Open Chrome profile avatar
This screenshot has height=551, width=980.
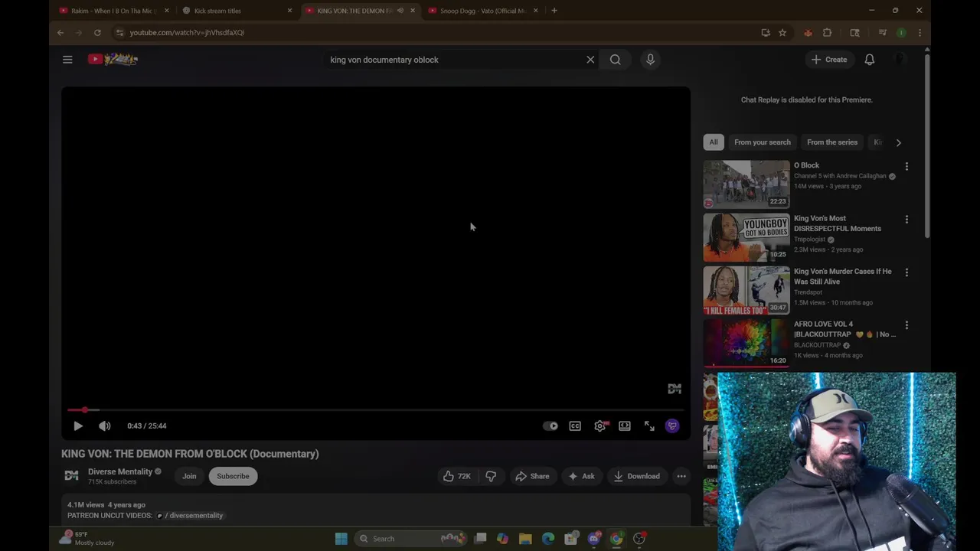point(902,33)
